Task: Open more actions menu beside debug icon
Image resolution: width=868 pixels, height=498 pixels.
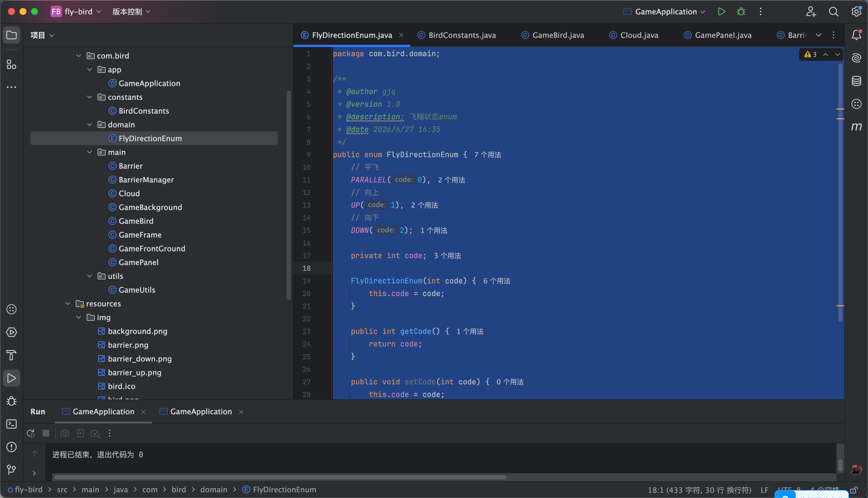Action: coord(761,12)
